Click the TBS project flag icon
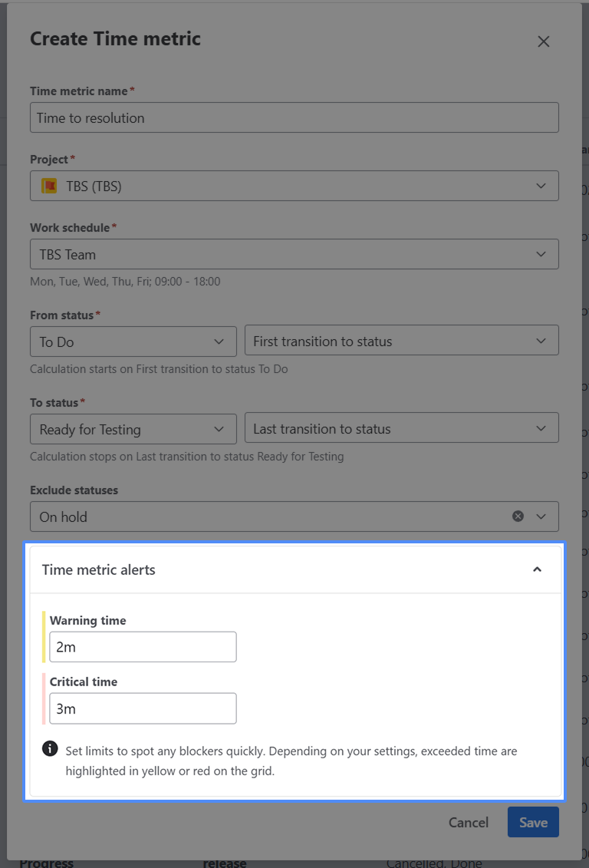 pos(48,186)
